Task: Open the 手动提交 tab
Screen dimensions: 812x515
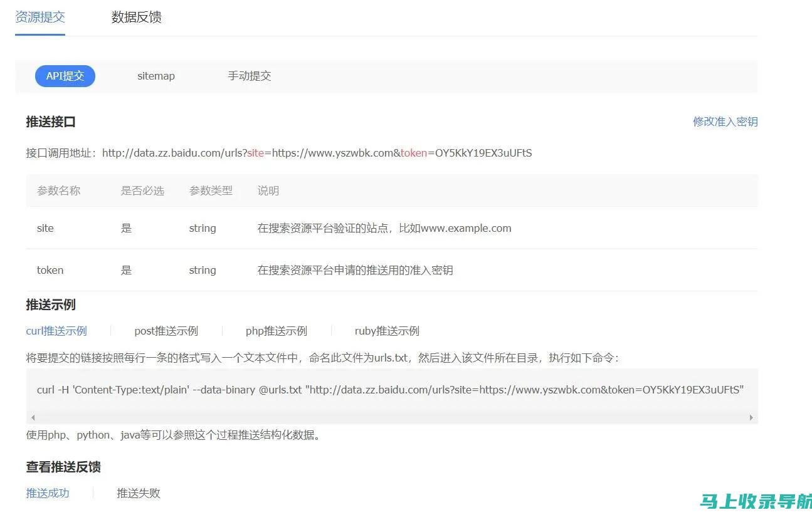Action: (250, 76)
